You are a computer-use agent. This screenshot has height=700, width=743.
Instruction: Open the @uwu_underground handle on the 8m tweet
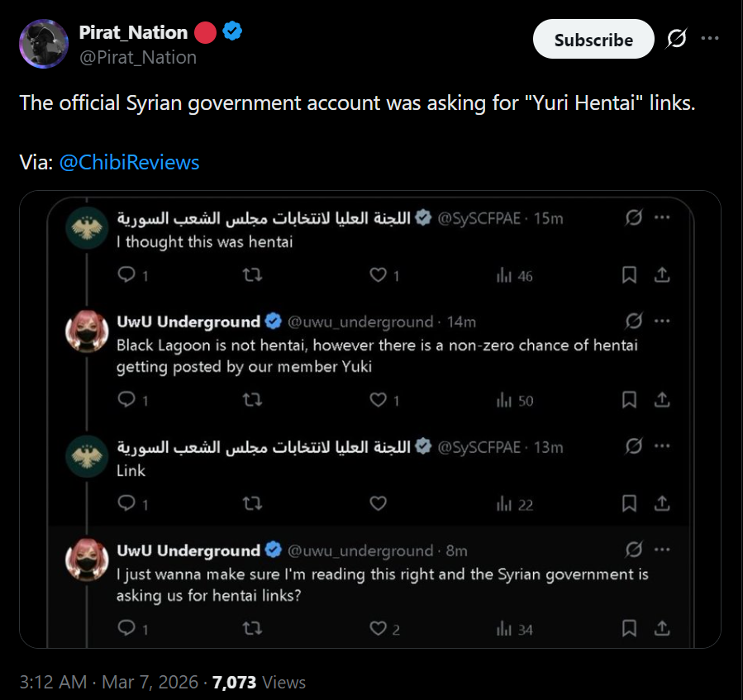pos(360,550)
